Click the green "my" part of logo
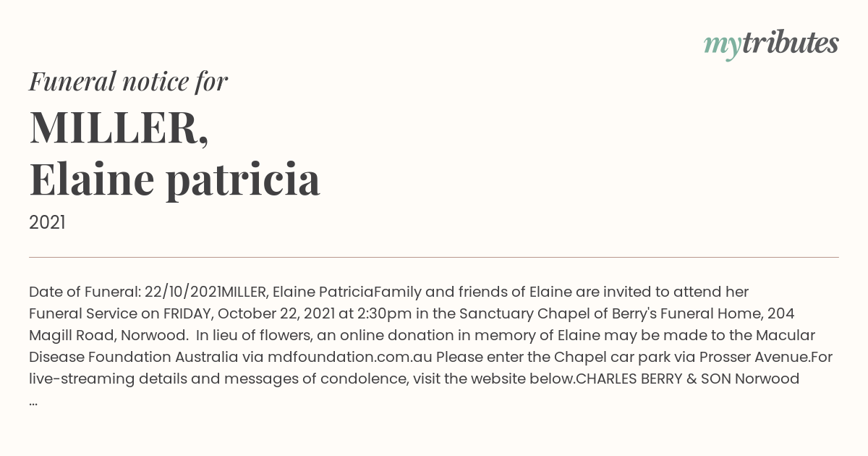Screen dimensions: 868x456 (x=722, y=46)
